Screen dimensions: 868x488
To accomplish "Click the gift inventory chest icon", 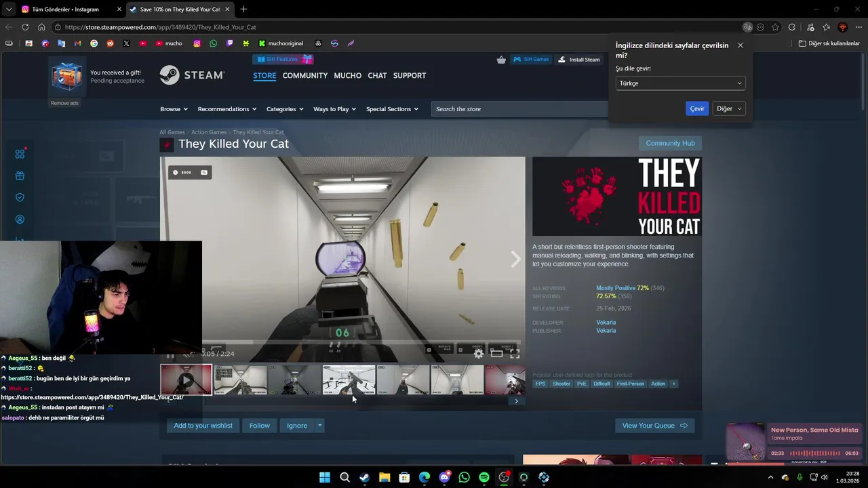I will coord(67,76).
